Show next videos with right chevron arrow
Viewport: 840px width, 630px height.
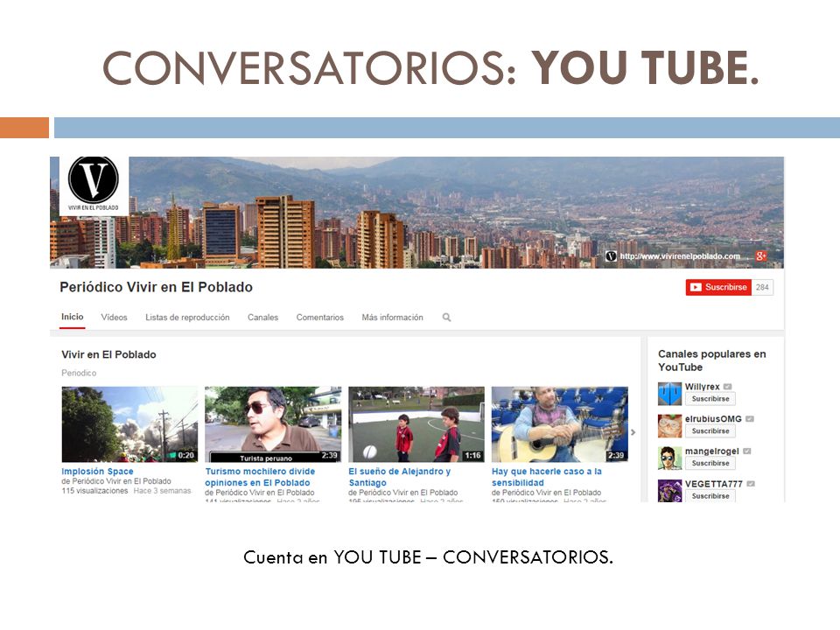[633, 431]
